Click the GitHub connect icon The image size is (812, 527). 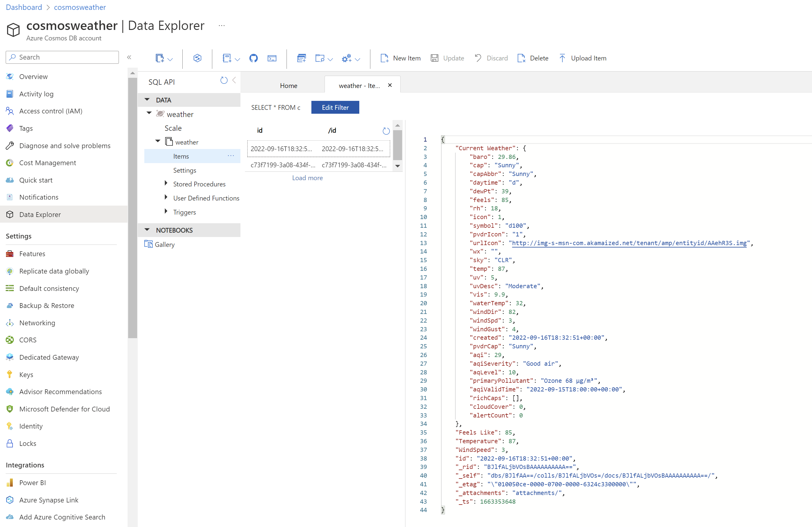254,58
